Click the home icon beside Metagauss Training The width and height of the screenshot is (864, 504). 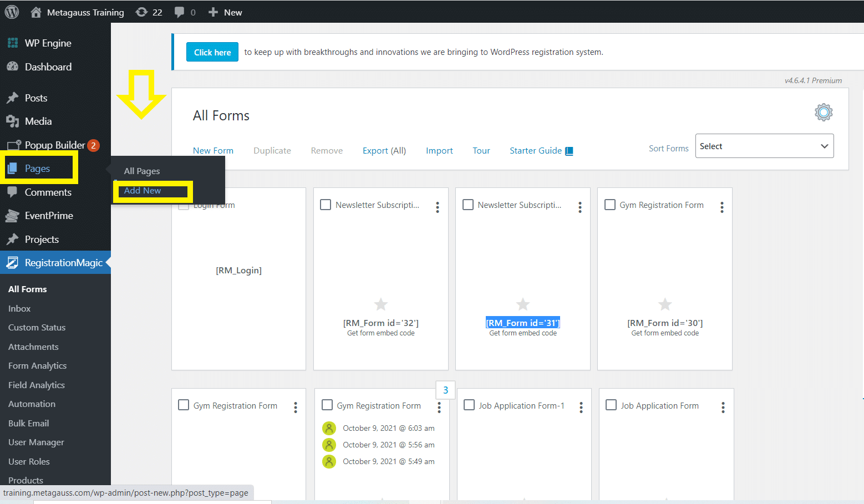tap(36, 12)
